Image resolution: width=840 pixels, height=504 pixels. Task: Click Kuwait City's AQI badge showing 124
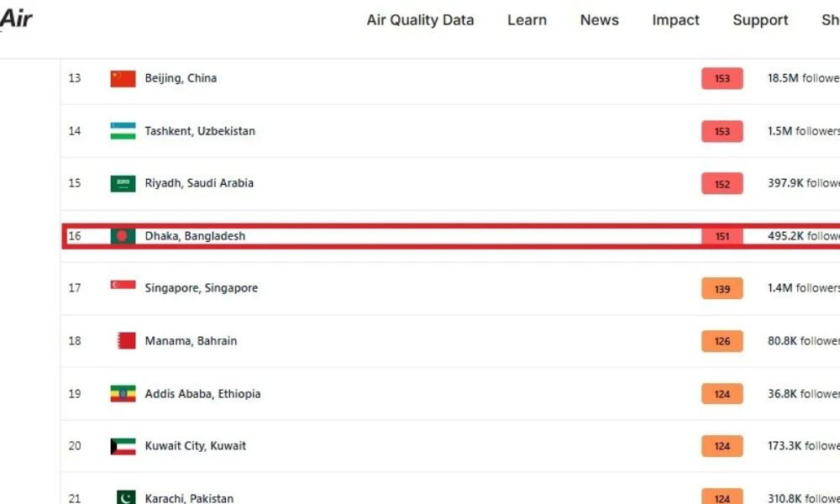pyautogui.click(x=722, y=446)
